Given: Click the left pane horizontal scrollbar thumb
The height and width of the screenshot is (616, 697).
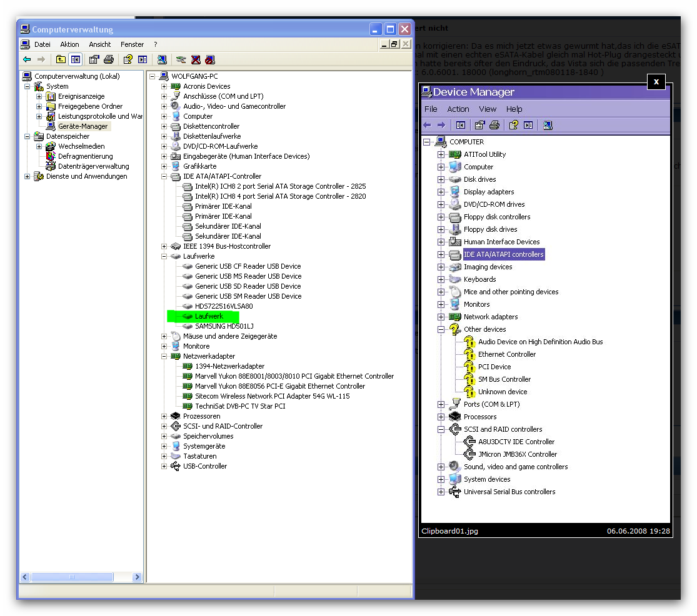Looking at the screenshot, I should tap(72, 577).
